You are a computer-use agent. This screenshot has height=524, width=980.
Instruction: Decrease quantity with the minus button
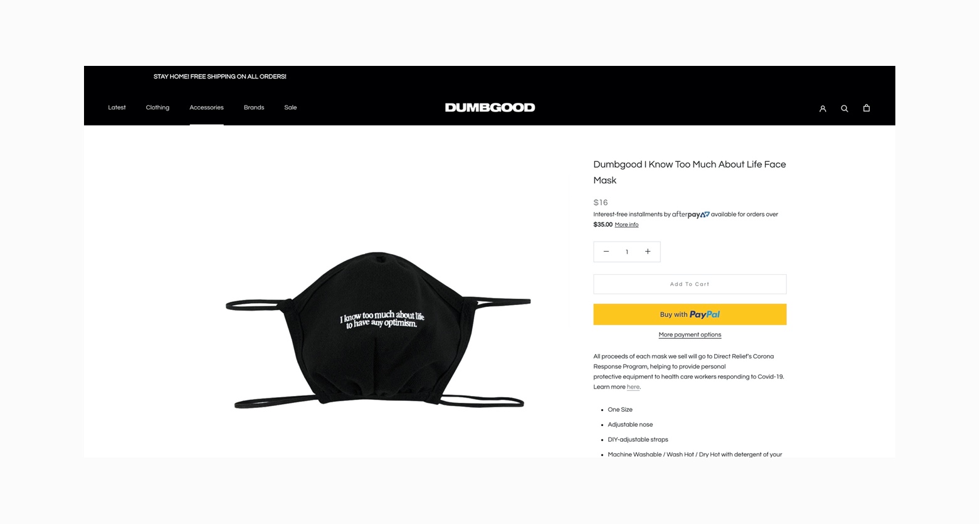click(x=606, y=252)
